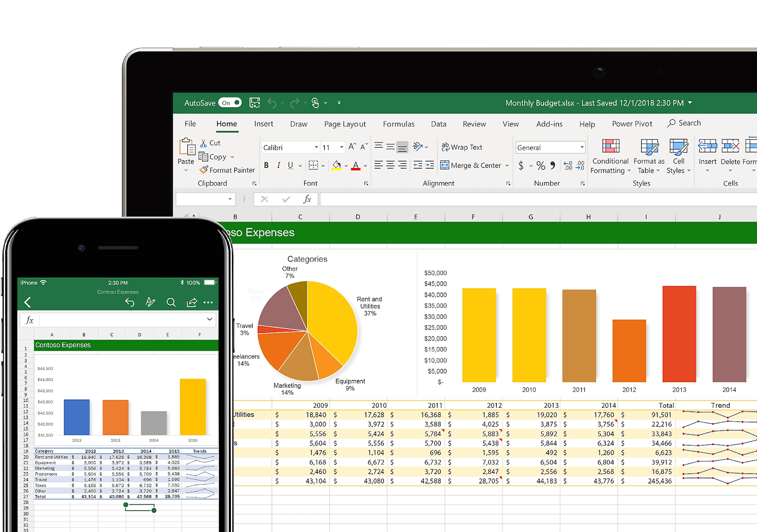This screenshot has height=532, width=757.
Task: Select the Format Painter tool
Action: [227, 170]
